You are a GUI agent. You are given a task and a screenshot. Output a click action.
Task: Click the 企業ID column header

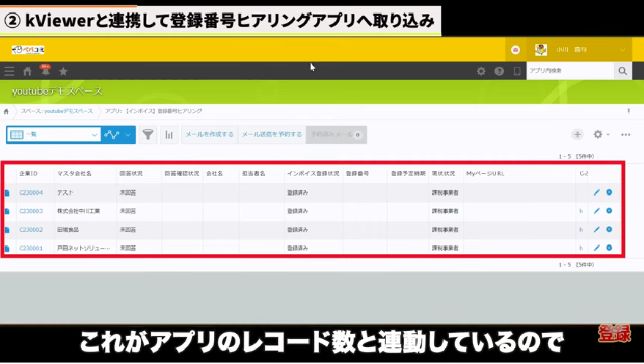pyautogui.click(x=29, y=174)
